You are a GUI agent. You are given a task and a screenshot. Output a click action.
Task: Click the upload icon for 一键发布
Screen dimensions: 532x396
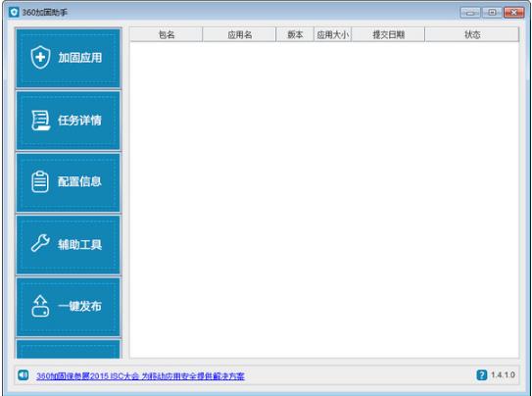[x=40, y=306]
